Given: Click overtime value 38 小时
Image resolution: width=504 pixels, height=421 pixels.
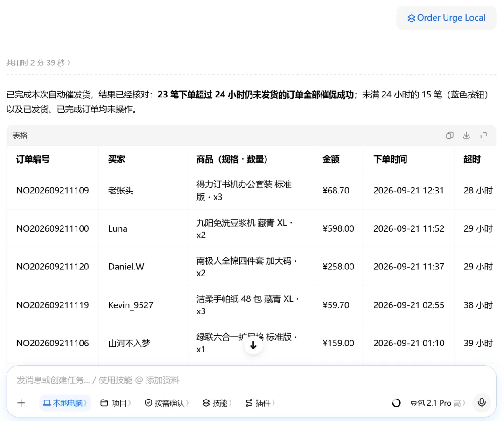Looking at the screenshot, I should click(478, 305).
